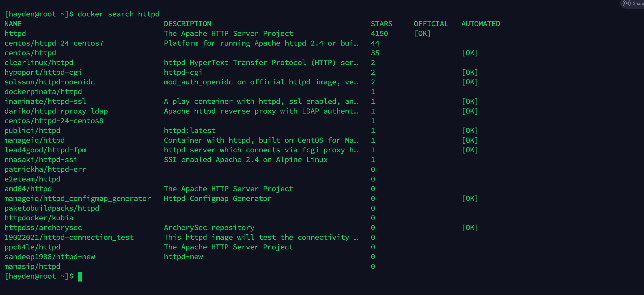Click the NAME column header
Image resolution: width=644 pixels, height=295 pixels.
[x=13, y=24]
